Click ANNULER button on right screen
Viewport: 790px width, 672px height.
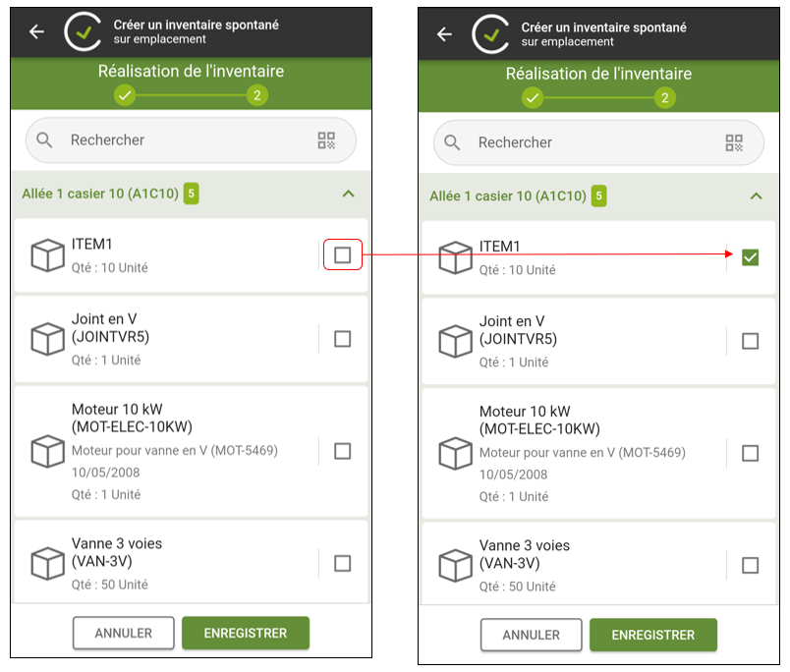tap(532, 635)
